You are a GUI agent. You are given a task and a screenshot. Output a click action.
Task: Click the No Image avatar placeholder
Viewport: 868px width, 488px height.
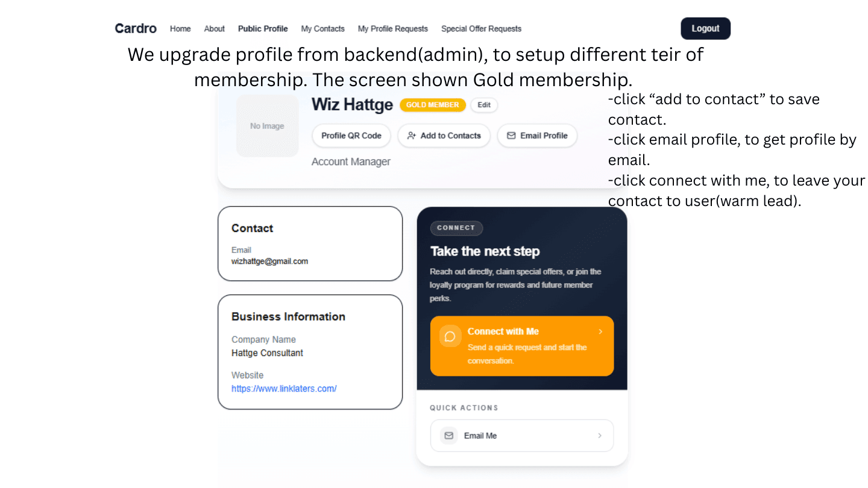267,125
